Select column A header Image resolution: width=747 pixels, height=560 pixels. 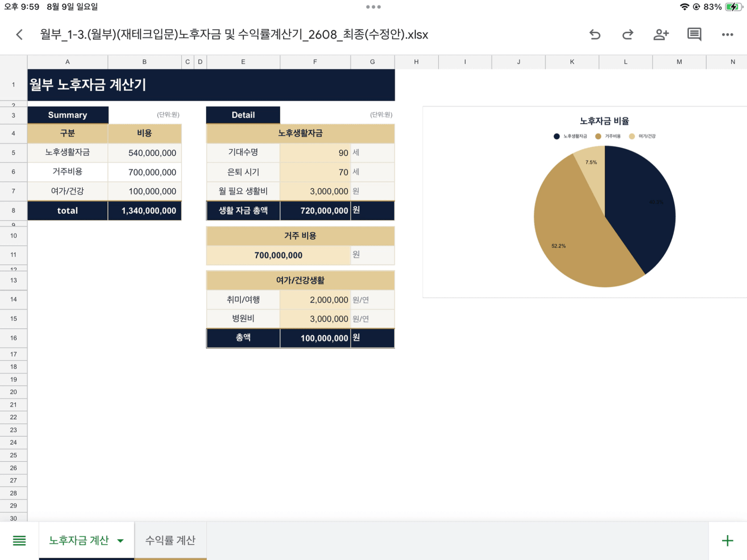pos(68,62)
